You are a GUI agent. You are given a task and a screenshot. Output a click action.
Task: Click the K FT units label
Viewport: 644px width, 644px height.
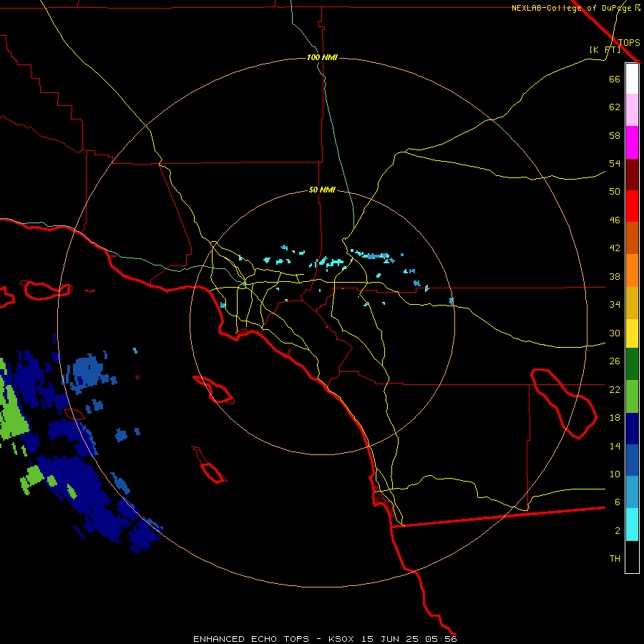pyautogui.click(x=605, y=49)
